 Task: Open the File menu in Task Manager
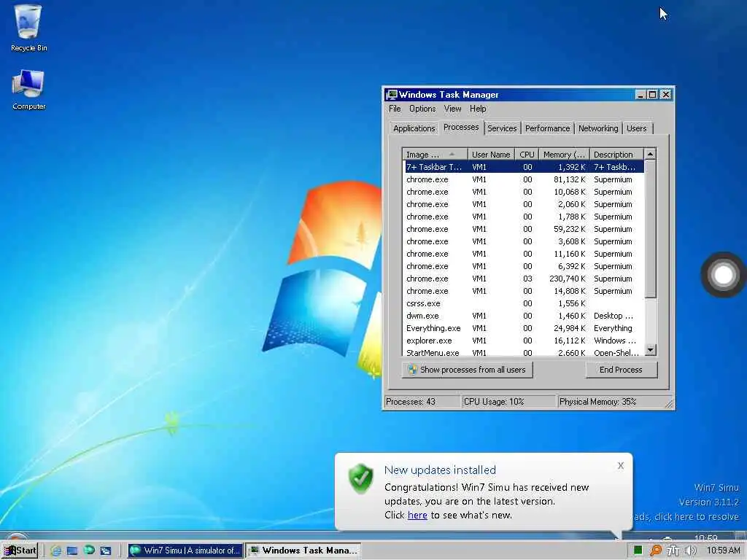point(395,109)
